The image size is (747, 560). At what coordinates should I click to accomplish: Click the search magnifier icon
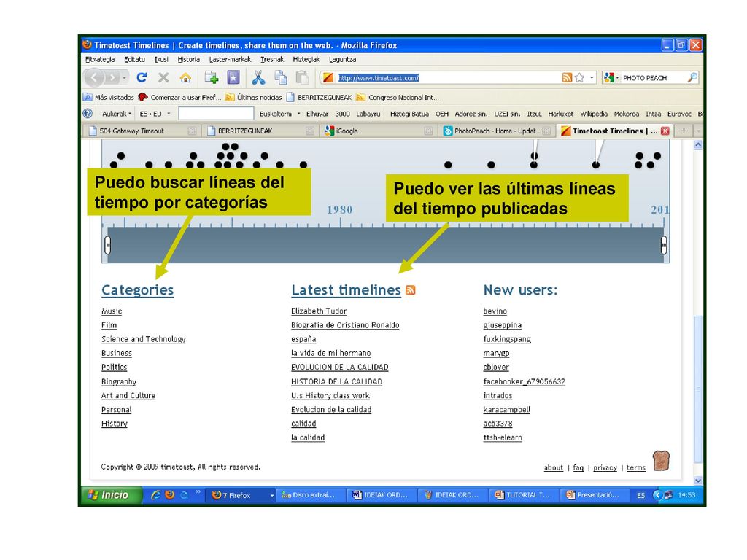point(692,77)
